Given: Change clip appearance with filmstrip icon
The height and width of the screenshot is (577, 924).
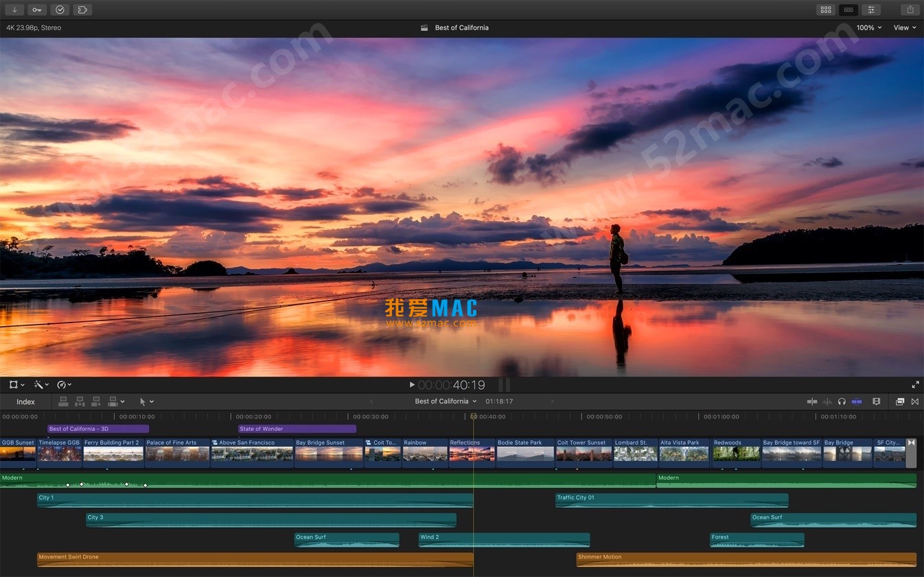Looking at the screenshot, I should (876, 401).
